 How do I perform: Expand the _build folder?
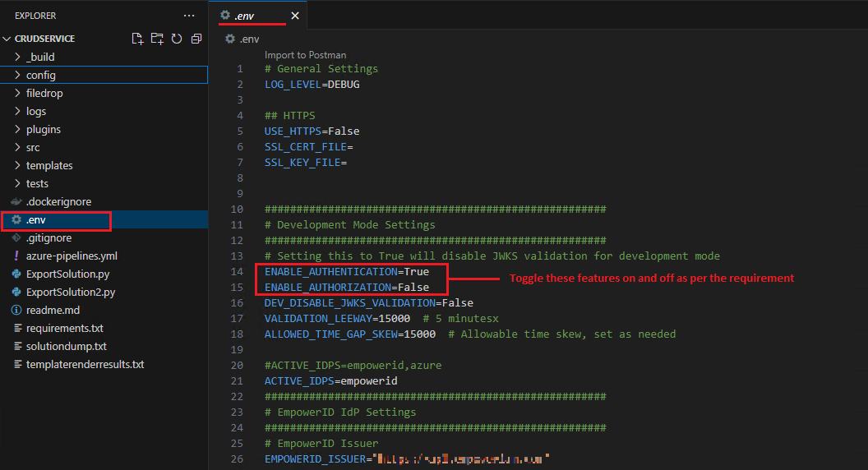click(x=17, y=57)
